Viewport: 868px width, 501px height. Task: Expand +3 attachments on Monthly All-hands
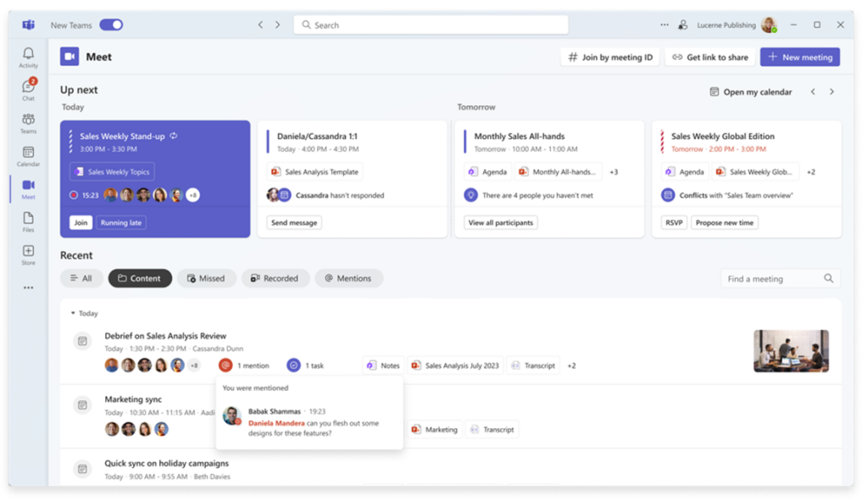[x=614, y=172]
